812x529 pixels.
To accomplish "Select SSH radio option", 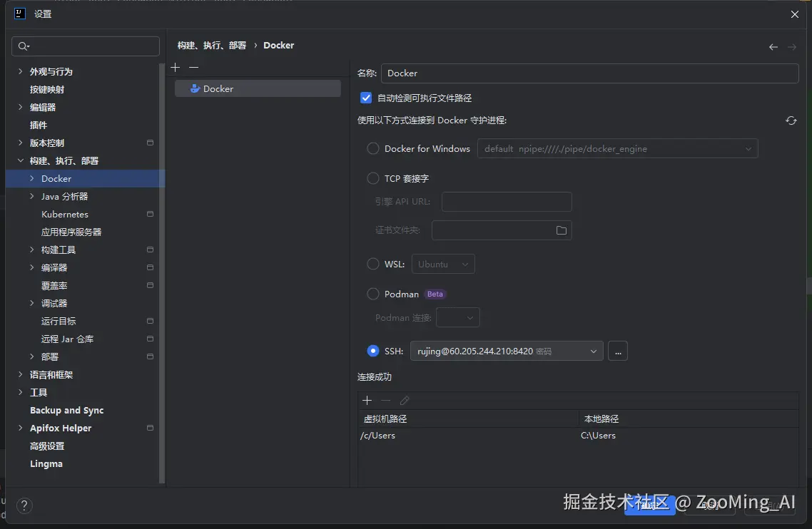I will click(x=373, y=351).
